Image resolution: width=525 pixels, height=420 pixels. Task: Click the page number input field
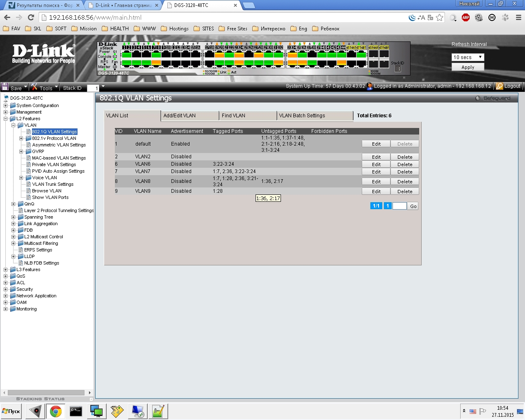tap(399, 206)
